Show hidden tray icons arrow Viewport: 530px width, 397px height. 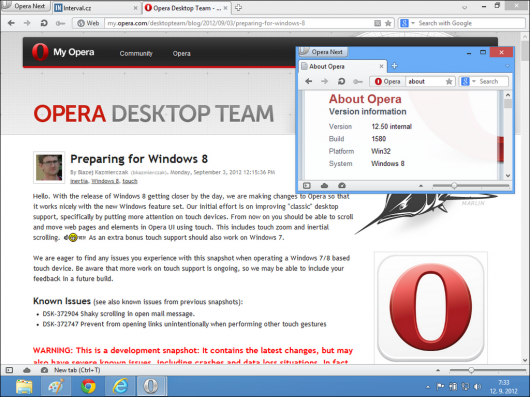(428, 387)
